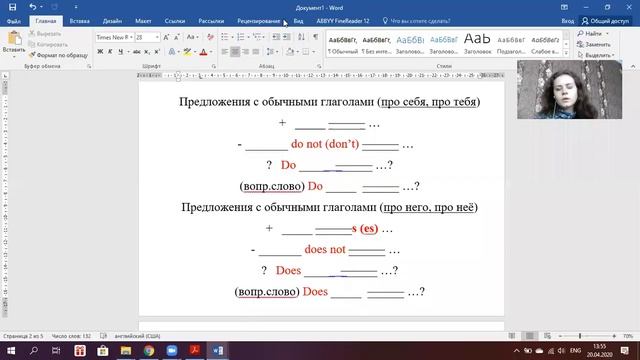Increase font size with the A-up icon
The height and width of the screenshot is (360, 640).
(x=166, y=37)
